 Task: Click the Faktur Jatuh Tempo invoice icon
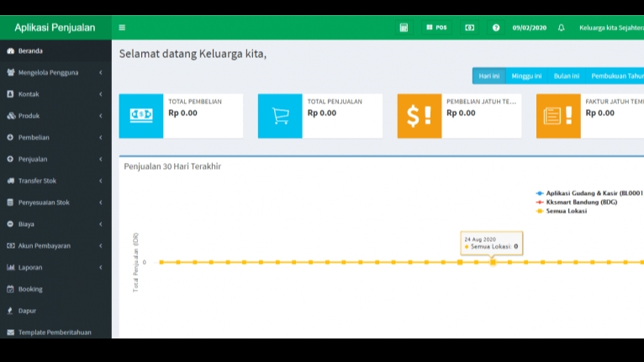click(558, 116)
